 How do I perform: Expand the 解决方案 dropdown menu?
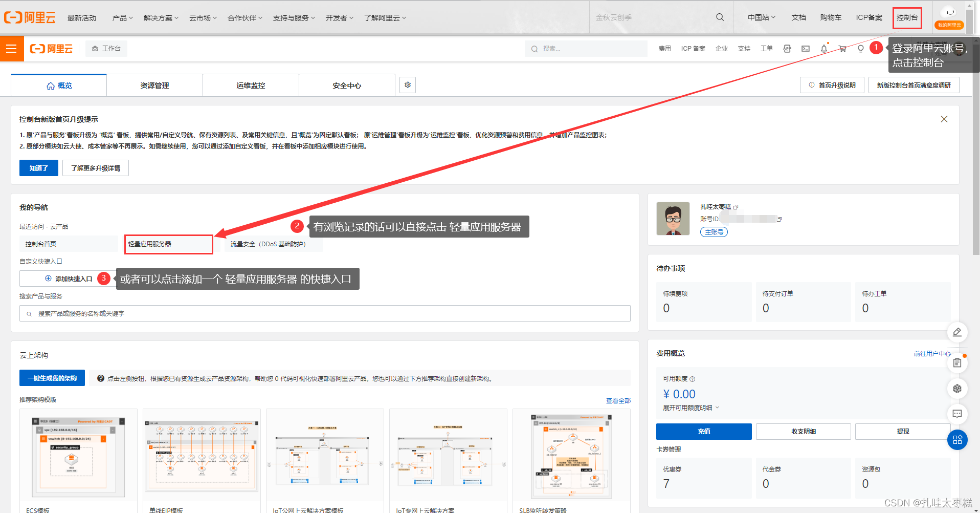pyautogui.click(x=161, y=18)
